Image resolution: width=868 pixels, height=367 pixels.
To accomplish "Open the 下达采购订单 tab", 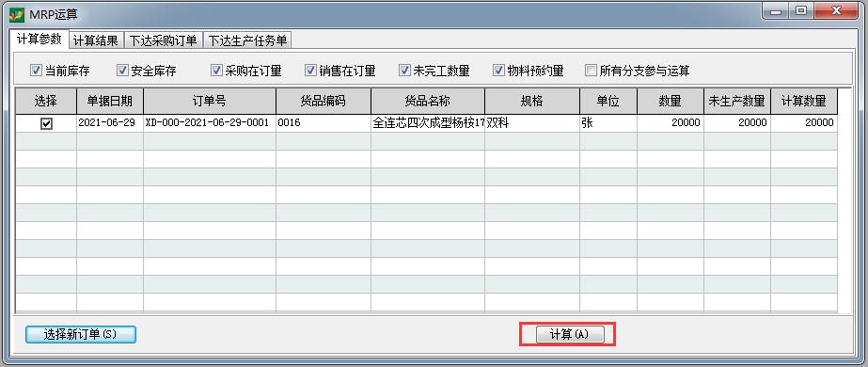I will click(x=164, y=41).
